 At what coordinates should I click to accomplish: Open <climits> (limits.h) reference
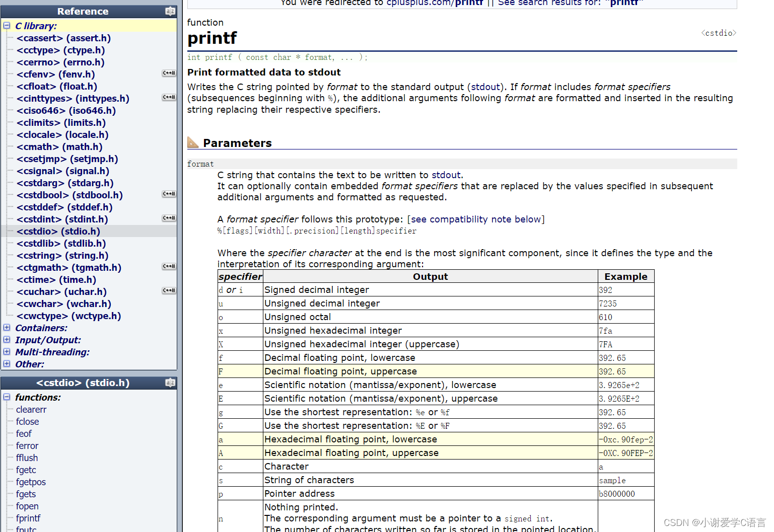(61, 123)
